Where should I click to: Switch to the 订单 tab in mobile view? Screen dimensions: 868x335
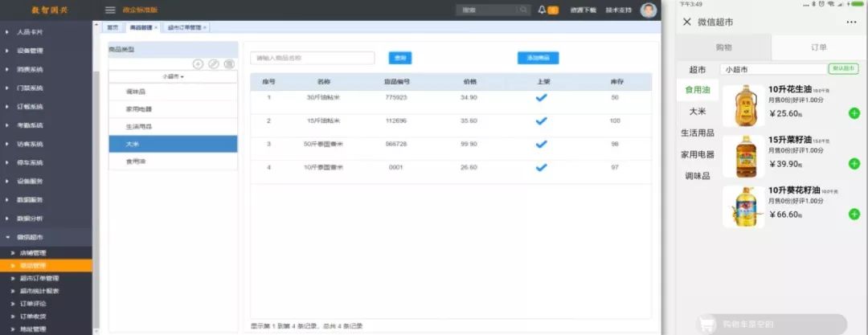(818, 47)
